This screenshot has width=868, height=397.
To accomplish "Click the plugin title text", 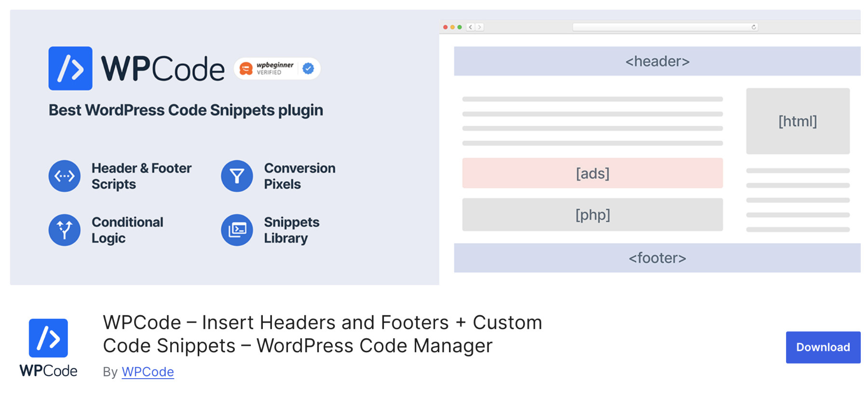I will pyautogui.click(x=322, y=334).
